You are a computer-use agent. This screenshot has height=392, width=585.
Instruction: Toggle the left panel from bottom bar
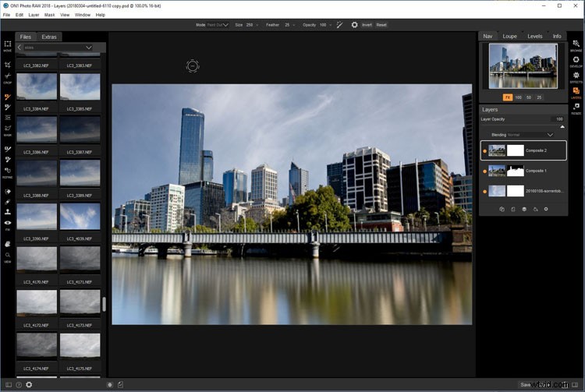(9, 384)
